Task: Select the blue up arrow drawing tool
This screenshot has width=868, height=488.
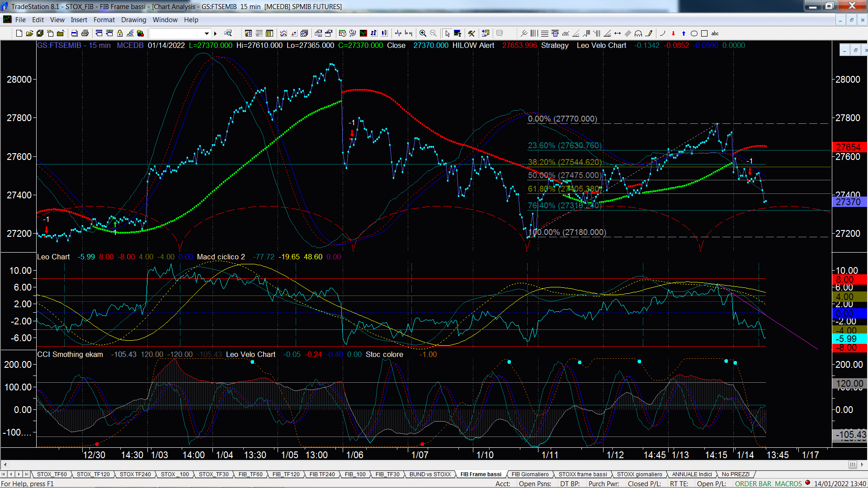Action: (x=684, y=33)
